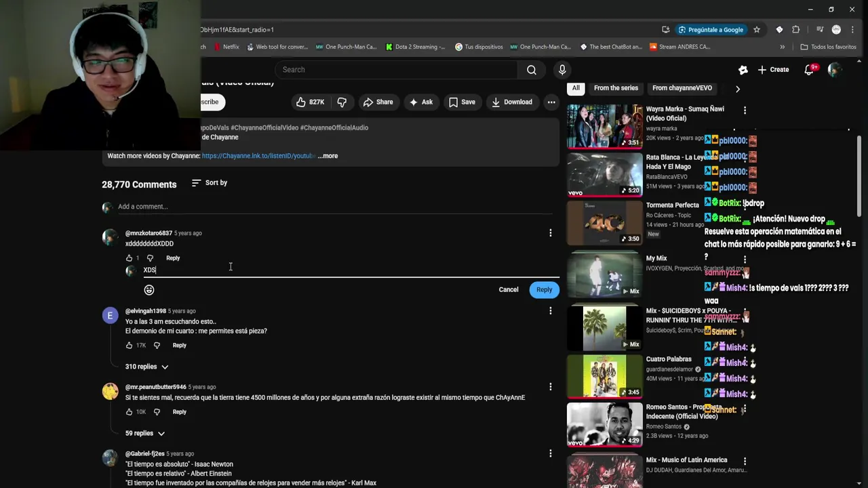Open Chrome three-dot menu
Viewport: 868px width, 488px height.
point(852,30)
